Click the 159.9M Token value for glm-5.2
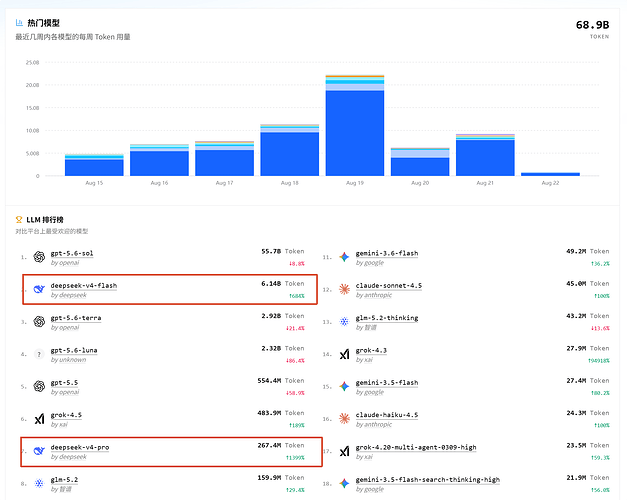Viewport: 627px width, 500px height. pos(281,478)
